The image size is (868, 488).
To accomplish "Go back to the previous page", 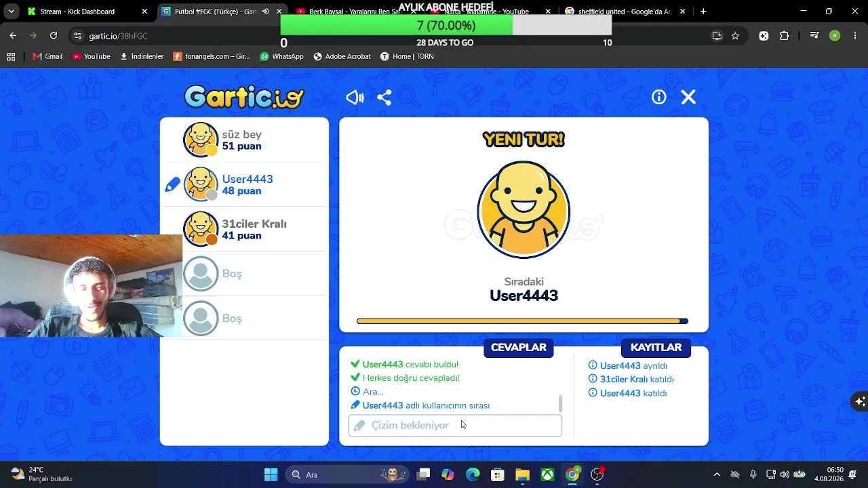I will (x=13, y=36).
